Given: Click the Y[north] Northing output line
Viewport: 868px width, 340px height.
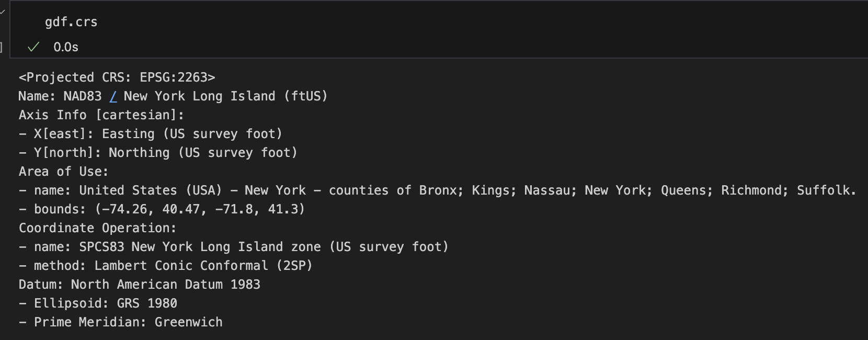Looking at the screenshot, I should (x=158, y=153).
